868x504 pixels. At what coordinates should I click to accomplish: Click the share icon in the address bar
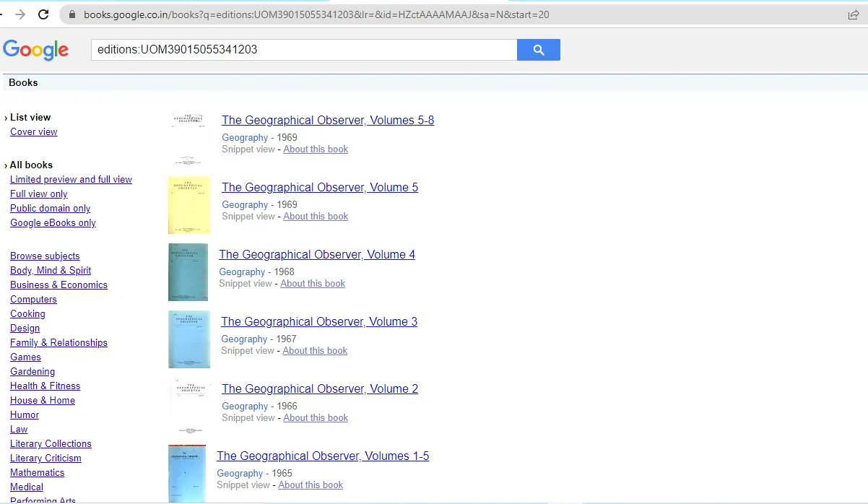[853, 14]
